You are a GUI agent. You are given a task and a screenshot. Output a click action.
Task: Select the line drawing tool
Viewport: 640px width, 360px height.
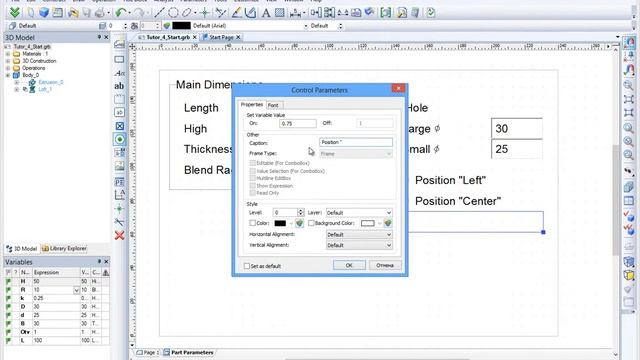[x=159, y=13]
